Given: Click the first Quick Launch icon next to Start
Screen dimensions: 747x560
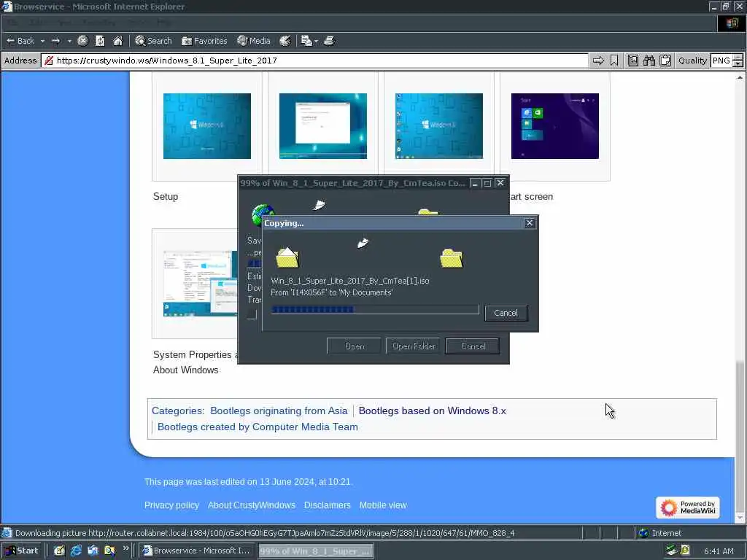Looking at the screenshot, I should [59, 551].
